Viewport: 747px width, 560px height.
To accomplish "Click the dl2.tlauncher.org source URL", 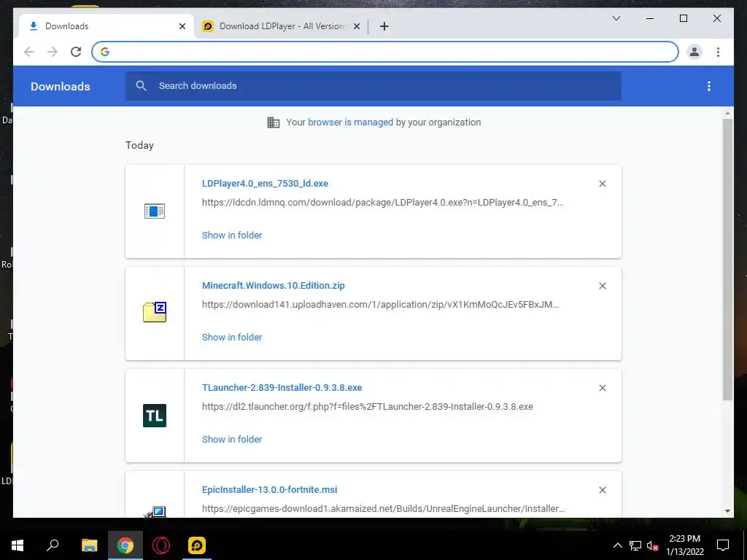I will [x=368, y=407].
